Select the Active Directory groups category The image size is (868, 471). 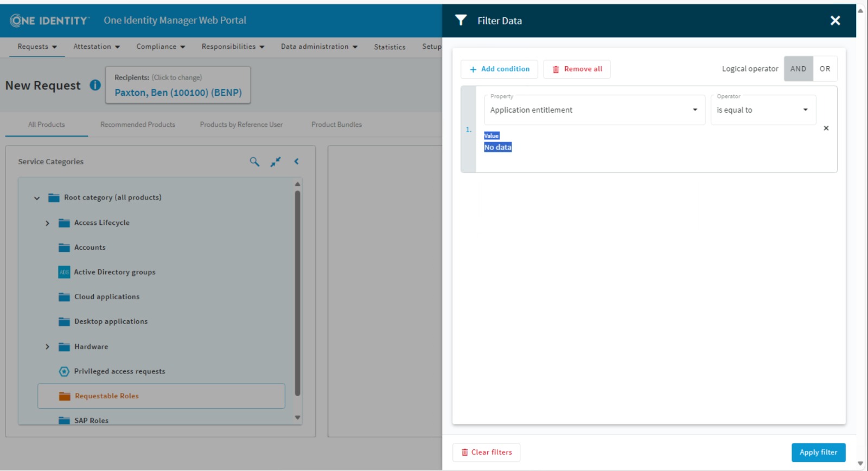114,272
